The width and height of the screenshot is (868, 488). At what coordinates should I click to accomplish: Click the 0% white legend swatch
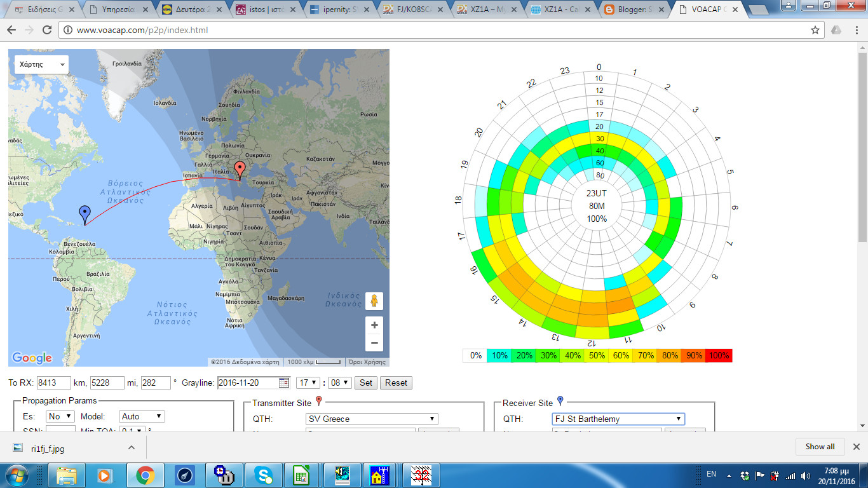475,356
